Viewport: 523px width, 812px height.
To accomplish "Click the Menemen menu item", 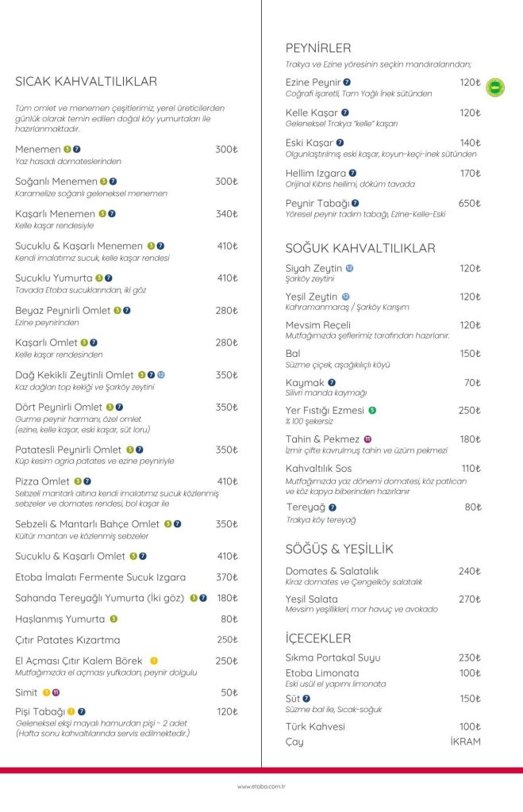I will point(38,149).
